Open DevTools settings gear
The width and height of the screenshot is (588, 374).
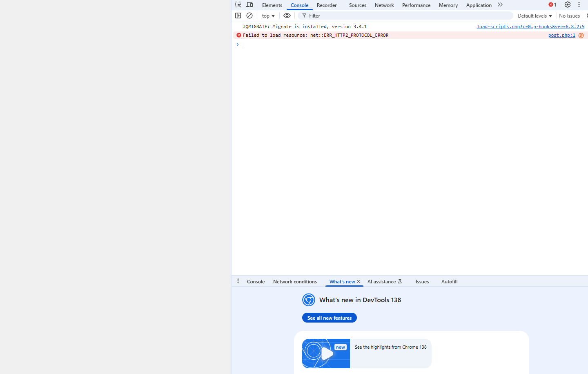click(x=567, y=5)
